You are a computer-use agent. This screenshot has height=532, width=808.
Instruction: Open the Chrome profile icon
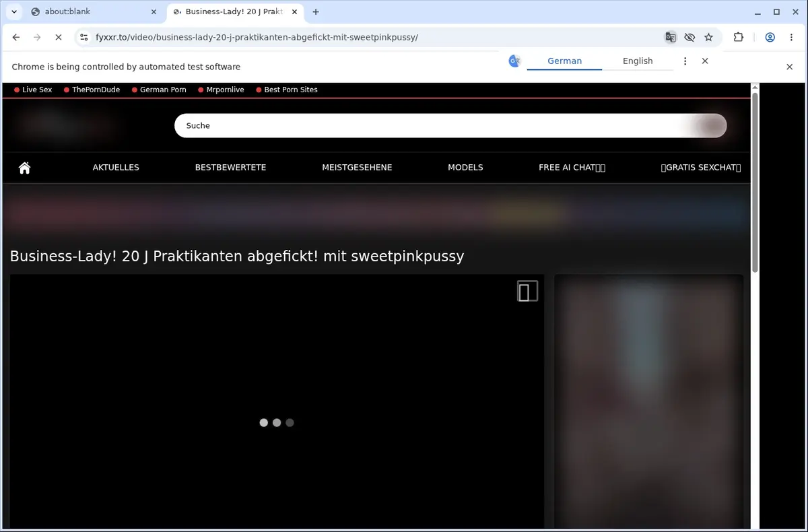click(x=770, y=37)
